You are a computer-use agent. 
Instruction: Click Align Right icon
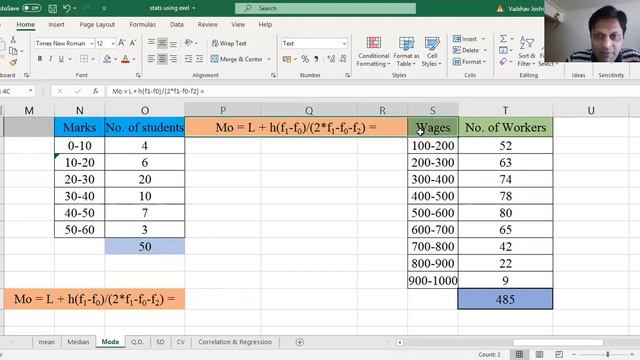point(173,59)
